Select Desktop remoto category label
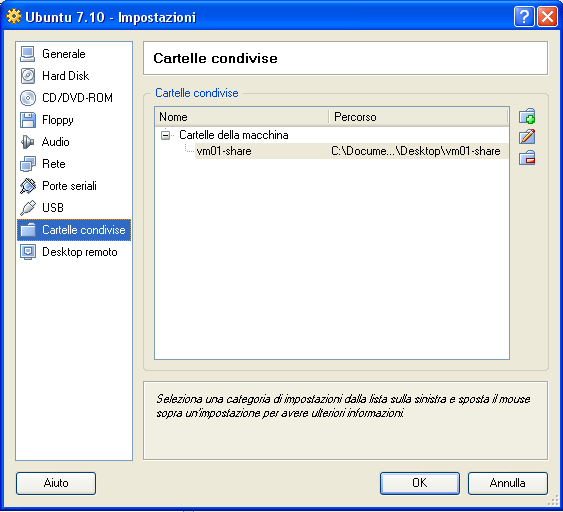 click(x=80, y=252)
